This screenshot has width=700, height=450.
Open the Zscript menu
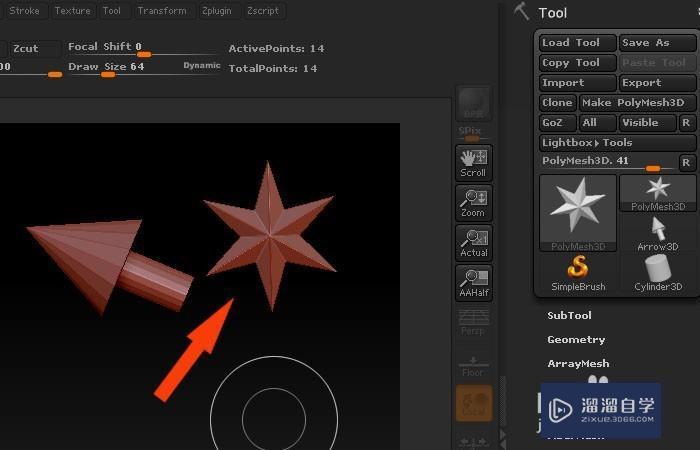point(263,11)
